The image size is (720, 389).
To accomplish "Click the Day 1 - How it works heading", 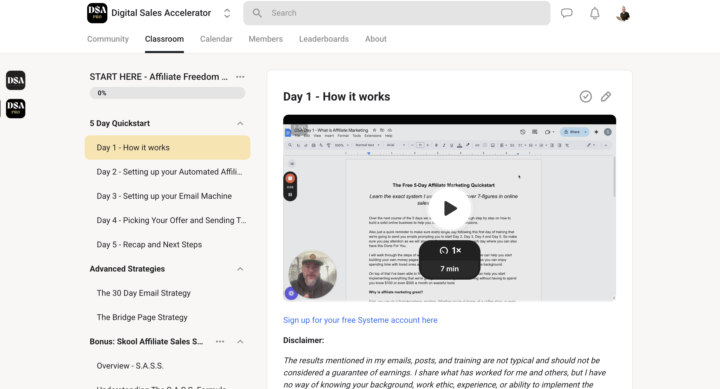I will tap(337, 97).
